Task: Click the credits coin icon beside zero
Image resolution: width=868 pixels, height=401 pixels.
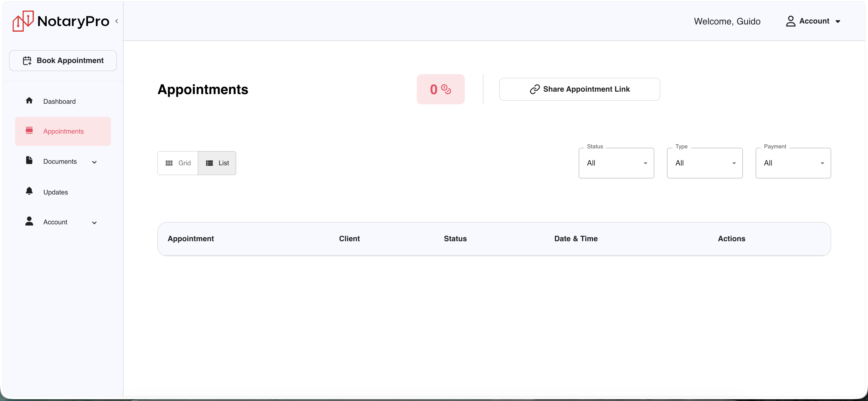Action: (446, 89)
